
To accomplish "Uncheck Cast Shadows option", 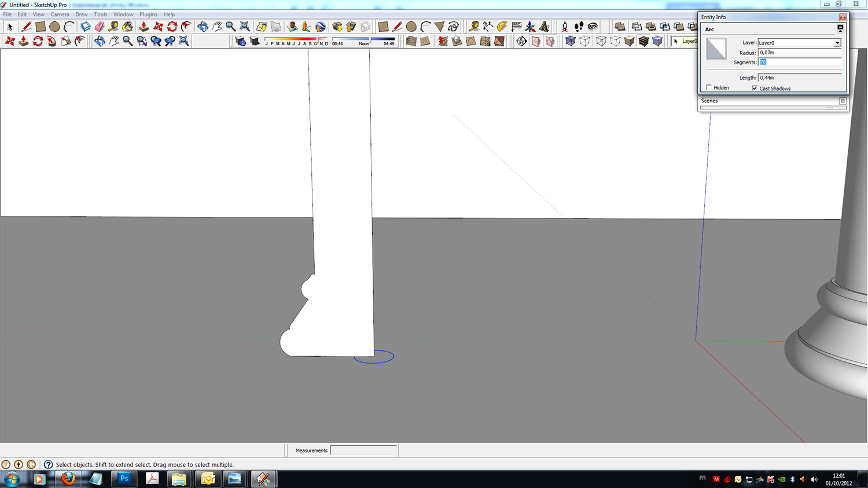I will [x=755, y=88].
